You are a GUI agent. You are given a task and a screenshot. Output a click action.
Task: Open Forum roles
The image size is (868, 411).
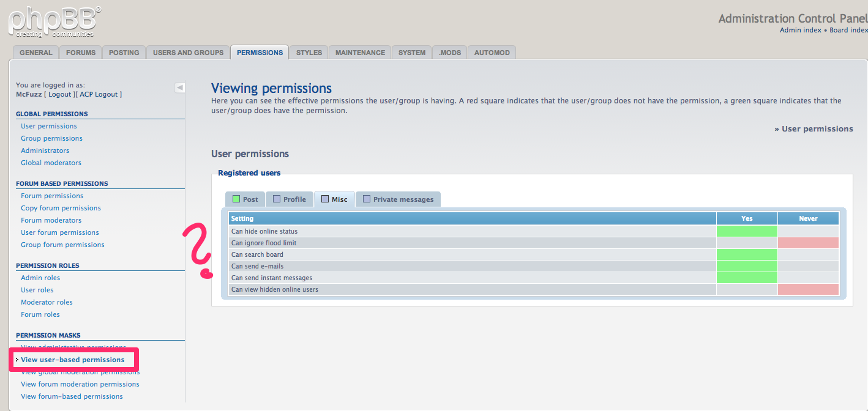point(40,314)
